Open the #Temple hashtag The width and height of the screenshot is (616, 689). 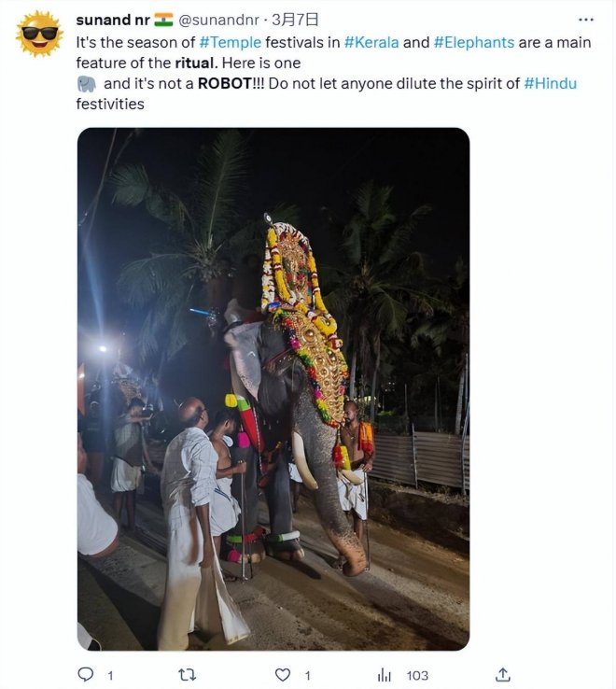click(230, 42)
